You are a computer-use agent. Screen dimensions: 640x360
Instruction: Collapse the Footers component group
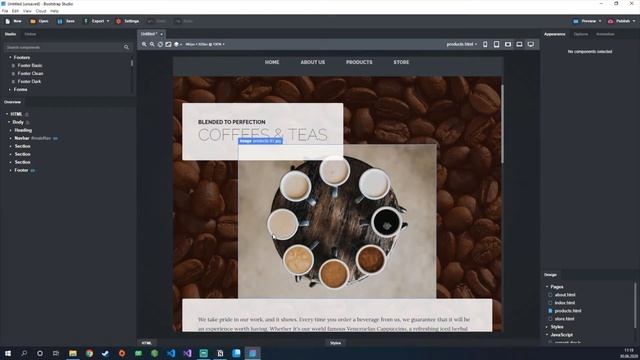pyautogui.click(x=10, y=58)
